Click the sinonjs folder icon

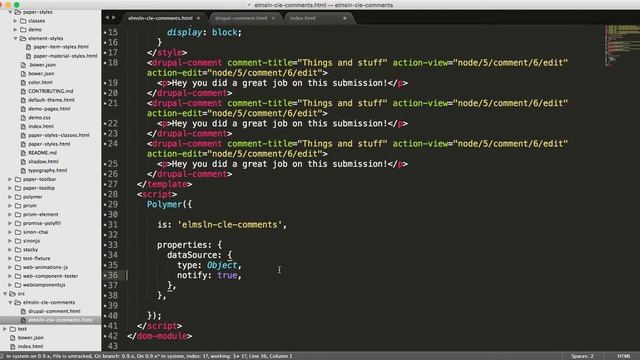pos(18,241)
